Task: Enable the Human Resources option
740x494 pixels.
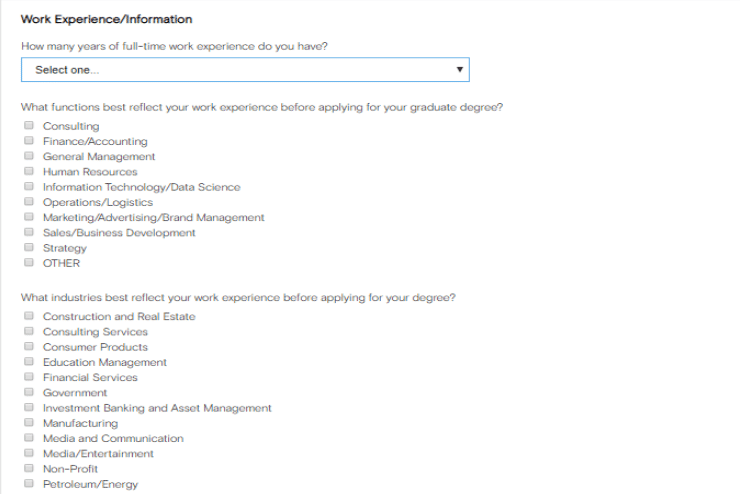Action: pos(30,171)
